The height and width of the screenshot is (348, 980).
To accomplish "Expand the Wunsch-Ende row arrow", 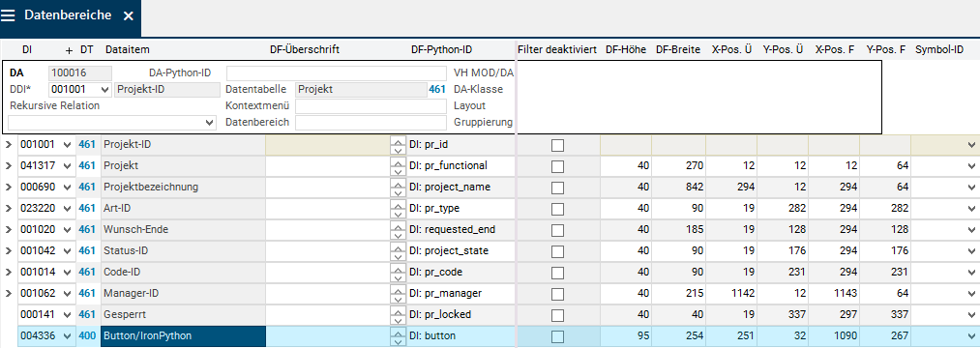I will pyautogui.click(x=8, y=230).
